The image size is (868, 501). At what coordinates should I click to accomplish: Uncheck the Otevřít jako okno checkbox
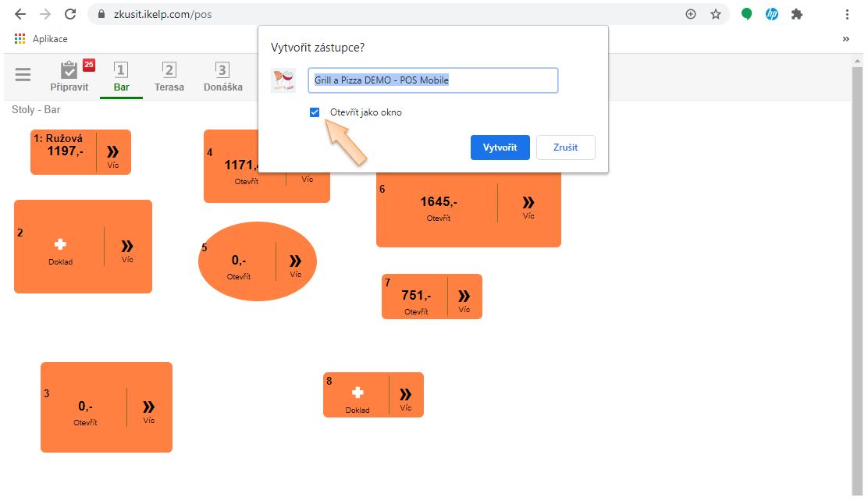pos(315,112)
